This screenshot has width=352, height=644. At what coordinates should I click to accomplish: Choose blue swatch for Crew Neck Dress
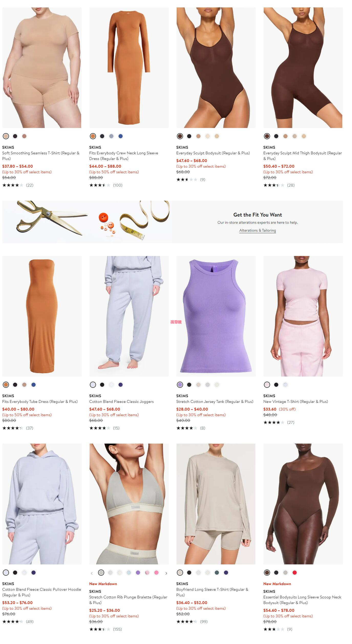coord(121,136)
